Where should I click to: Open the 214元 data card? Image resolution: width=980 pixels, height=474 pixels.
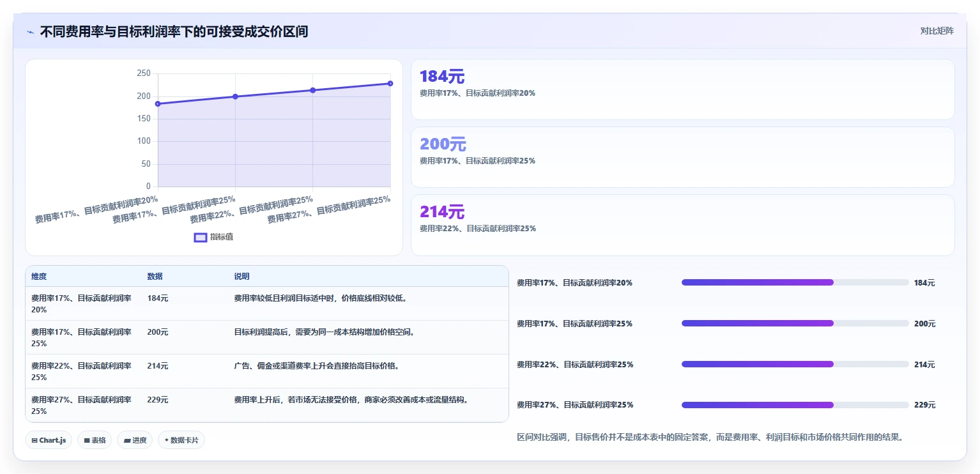682,225
